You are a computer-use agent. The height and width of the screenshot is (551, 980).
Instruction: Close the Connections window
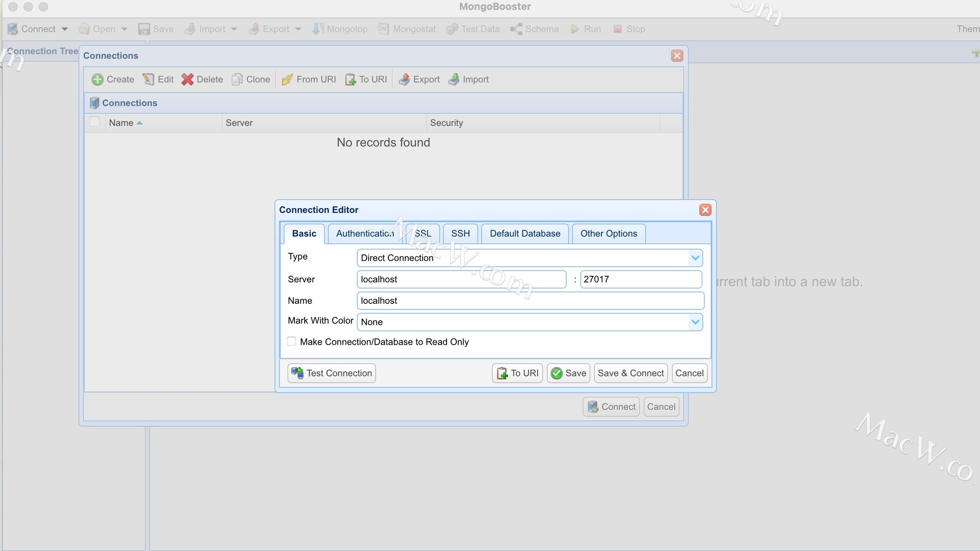(x=677, y=56)
